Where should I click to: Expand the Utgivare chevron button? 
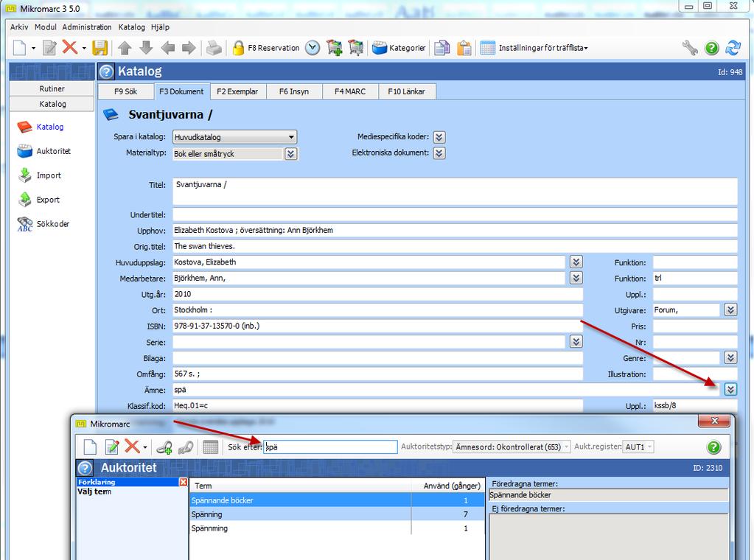(x=730, y=310)
